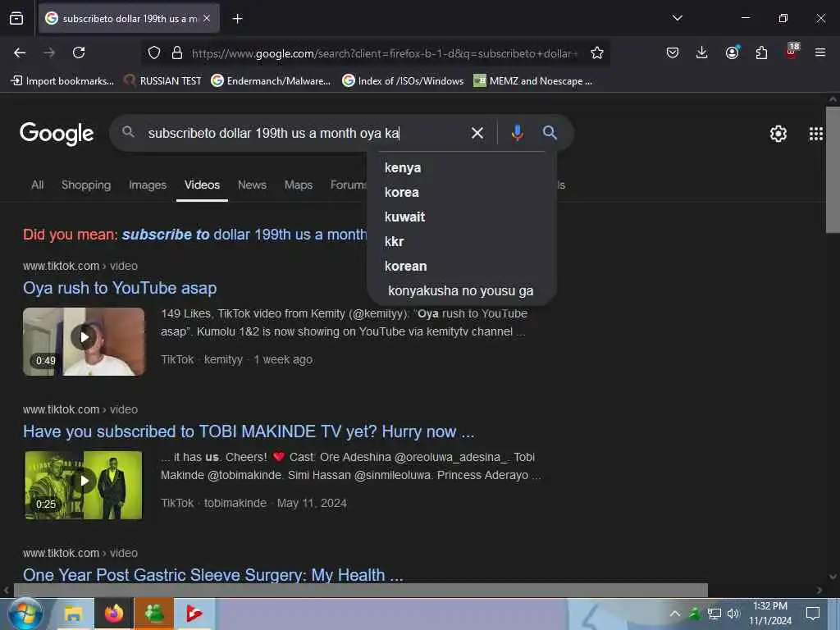Expand the list all tabs chevron
840x630 pixels.
click(677, 18)
